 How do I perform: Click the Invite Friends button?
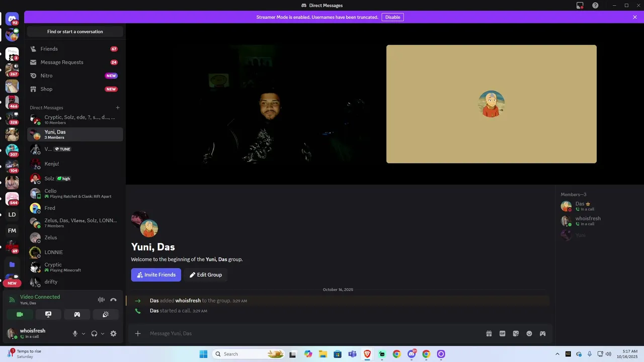156,275
